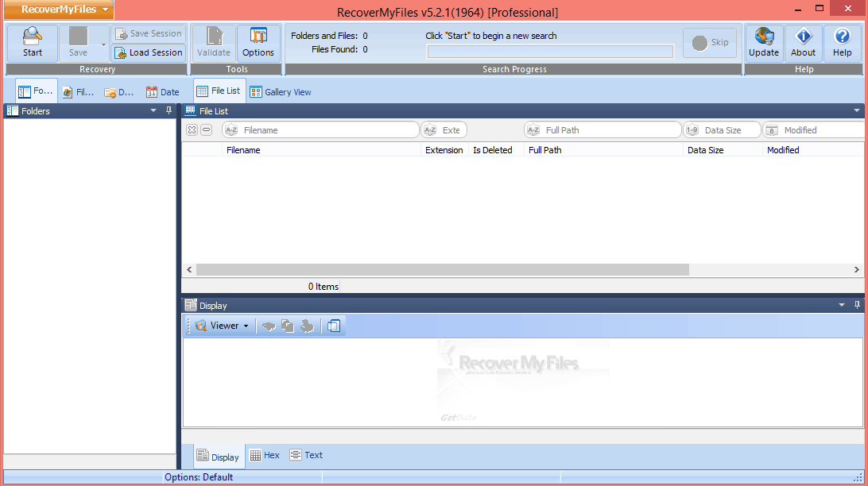Click the Display panel header icon
Image resolution: width=868 pixels, height=486 pixels.
(x=191, y=305)
